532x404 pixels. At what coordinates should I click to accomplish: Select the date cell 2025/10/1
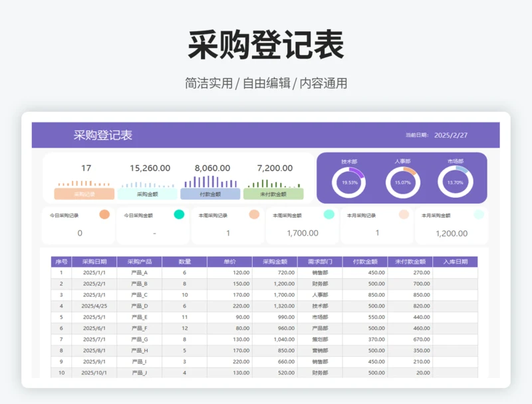click(x=94, y=373)
